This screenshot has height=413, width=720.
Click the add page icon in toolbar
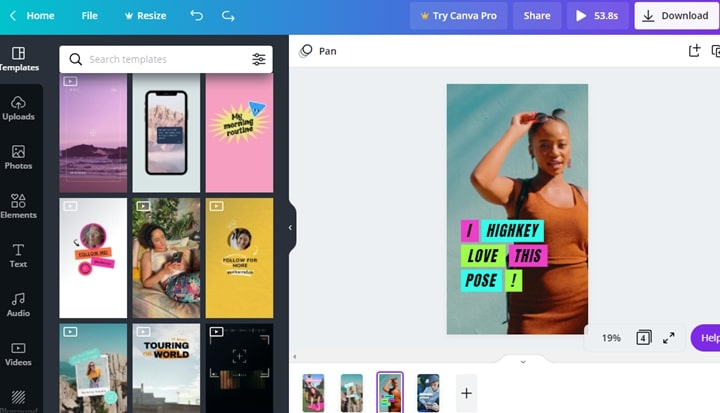(x=694, y=51)
